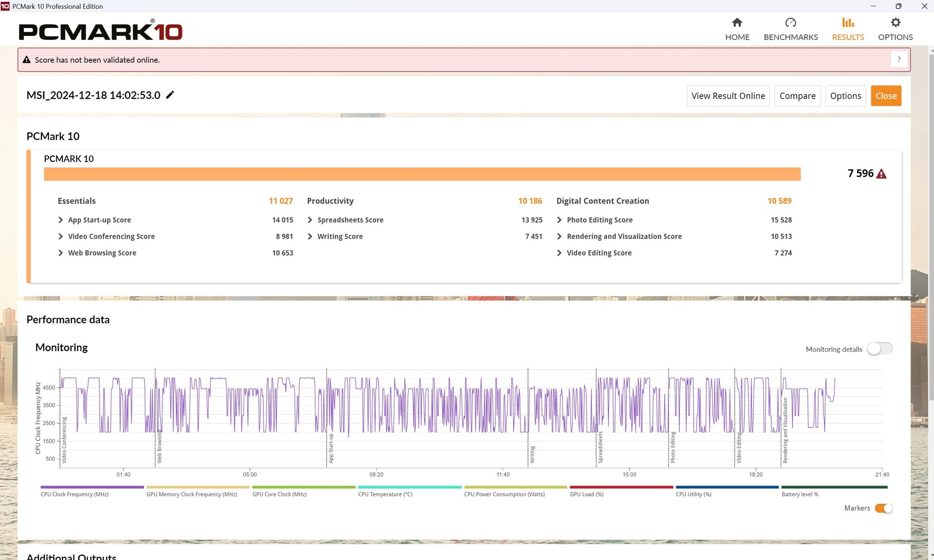Expand Video Conferencing Score chevron
934x560 pixels.
click(61, 236)
